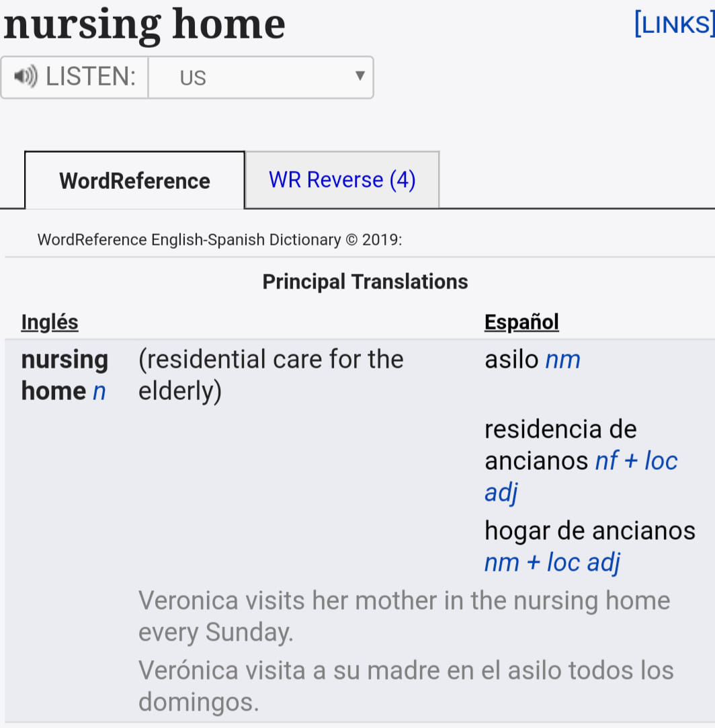Click the 'nm + loc adj' grammar tag
Screen dimensions: 715x728
point(552,563)
